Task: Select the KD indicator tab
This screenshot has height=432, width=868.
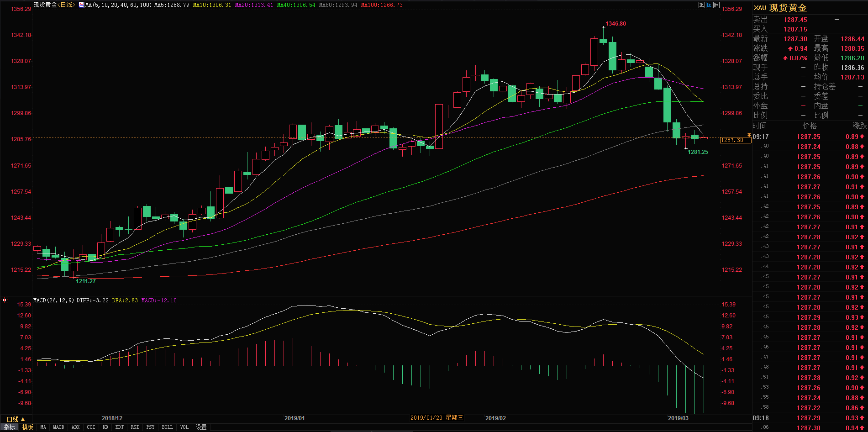Action: click(105, 427)
